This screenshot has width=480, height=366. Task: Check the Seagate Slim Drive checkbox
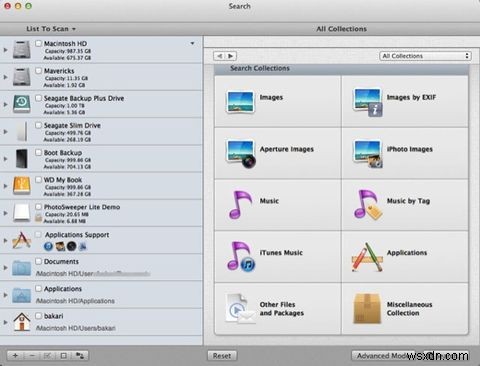click(39, 125)
